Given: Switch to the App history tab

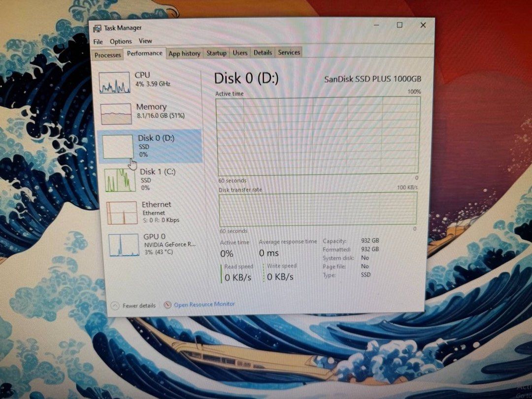Looking at the screenshot, I should (184, 54).
